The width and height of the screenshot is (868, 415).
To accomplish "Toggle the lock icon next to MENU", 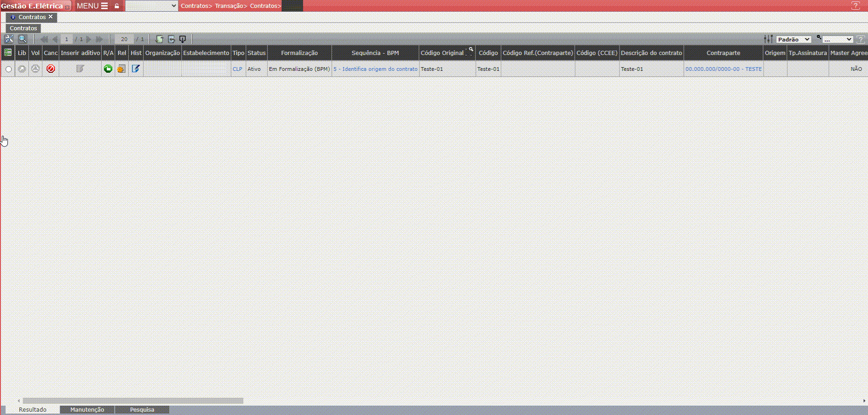I will pos(117,6).
